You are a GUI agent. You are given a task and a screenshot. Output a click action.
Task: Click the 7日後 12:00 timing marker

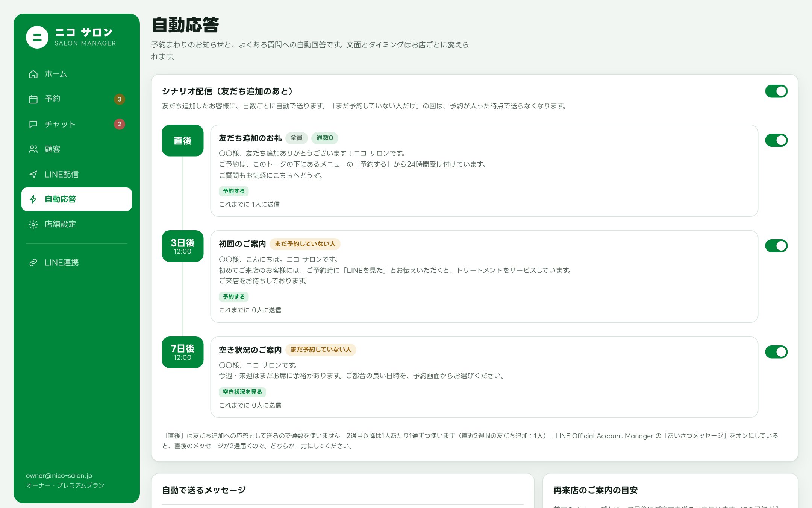[183, 352]
